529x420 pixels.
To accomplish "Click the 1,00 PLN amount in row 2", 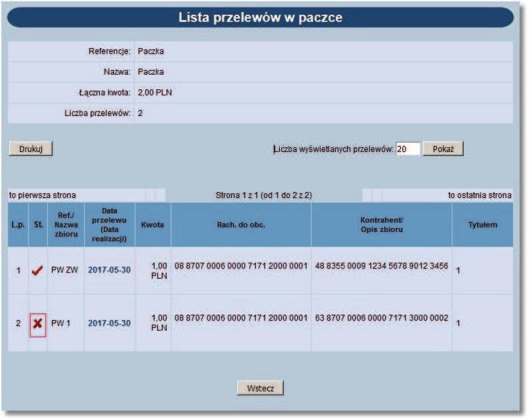I will click(x=159, y=323).
